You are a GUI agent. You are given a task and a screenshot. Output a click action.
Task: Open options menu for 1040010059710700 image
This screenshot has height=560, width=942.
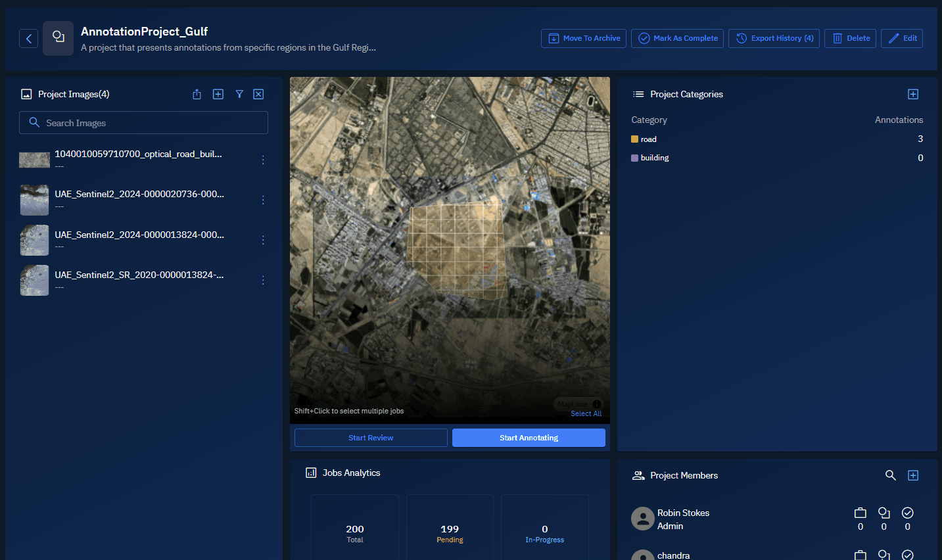click(x=263, y=160)
